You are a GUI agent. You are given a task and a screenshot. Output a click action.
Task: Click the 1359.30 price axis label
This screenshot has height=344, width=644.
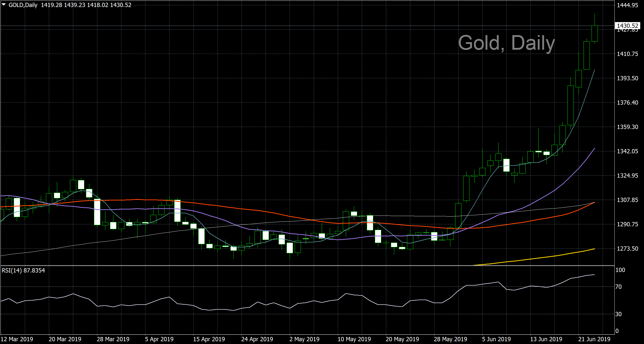pos(627,127)
